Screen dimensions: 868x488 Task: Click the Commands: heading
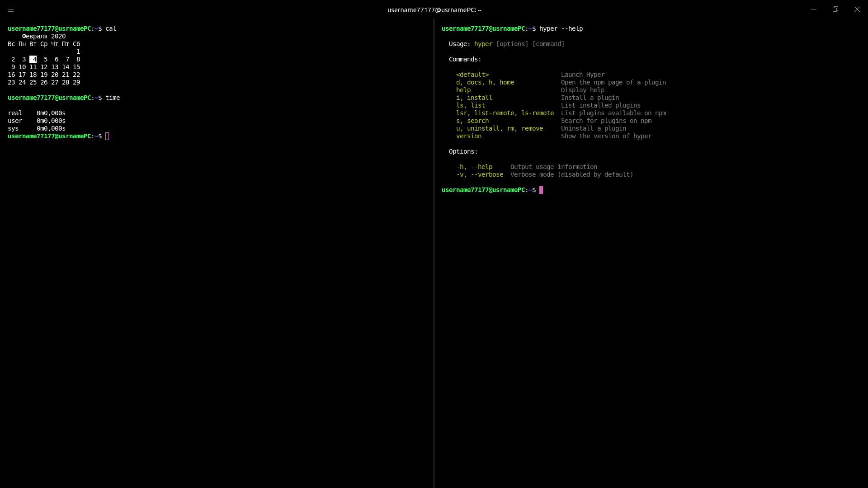[x=465, y=59]
